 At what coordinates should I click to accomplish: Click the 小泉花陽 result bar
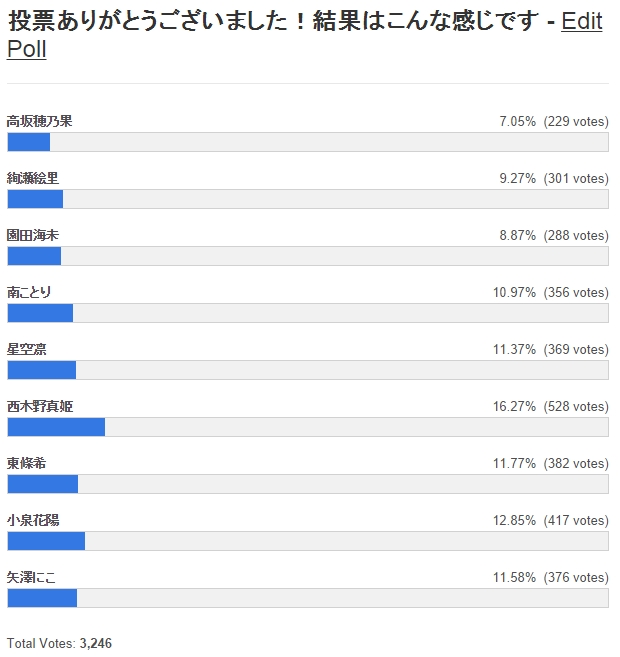307,541
